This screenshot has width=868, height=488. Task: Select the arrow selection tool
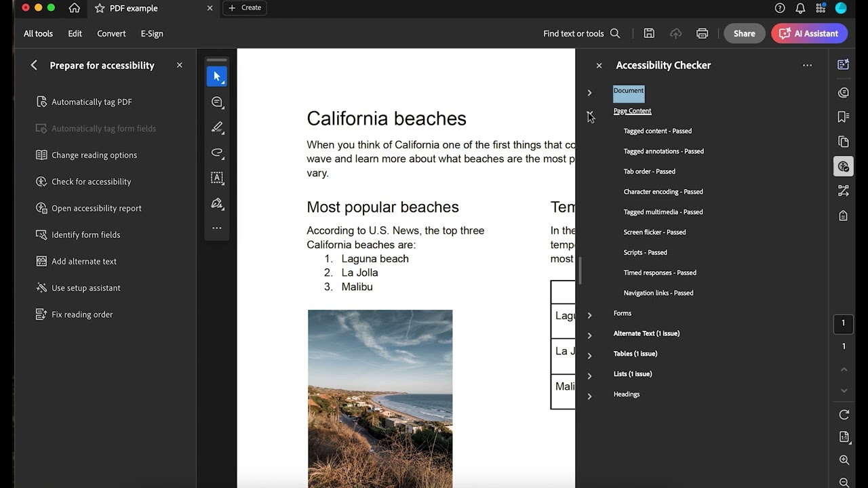(x=217, y=77)
